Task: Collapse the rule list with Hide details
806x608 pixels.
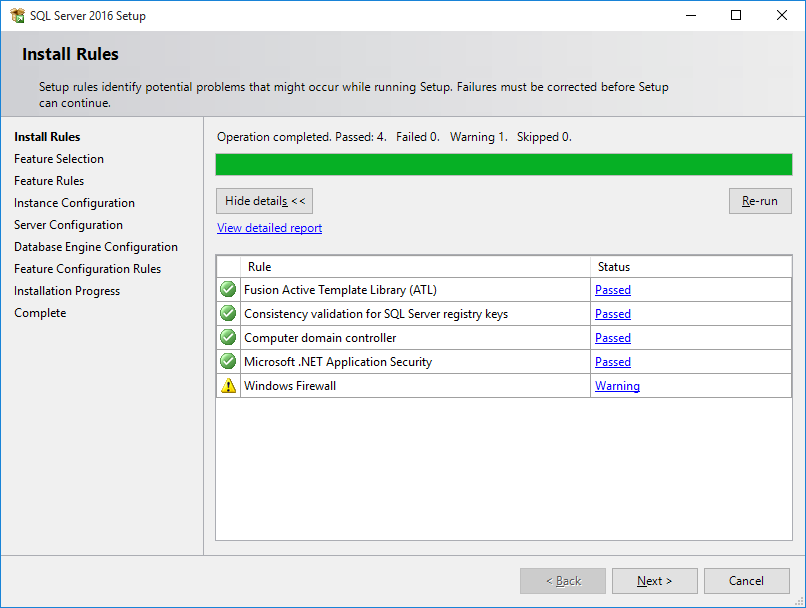Action: pos(264,201)
